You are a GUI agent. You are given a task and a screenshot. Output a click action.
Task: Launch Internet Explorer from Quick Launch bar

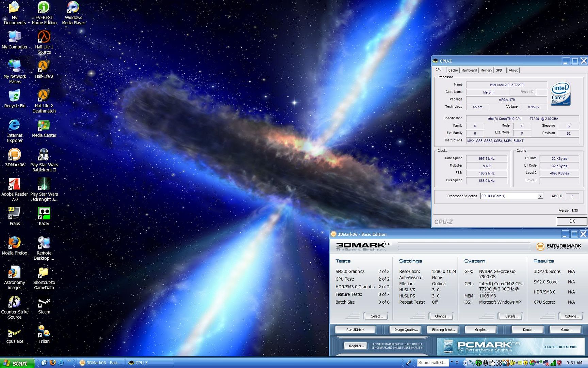[61, 363]
